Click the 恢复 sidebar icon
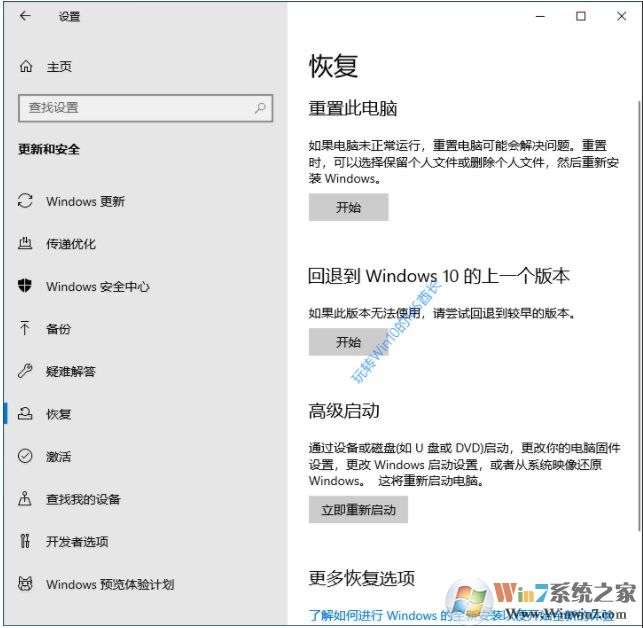Screen dimensions: 643x628 [25, 413]
